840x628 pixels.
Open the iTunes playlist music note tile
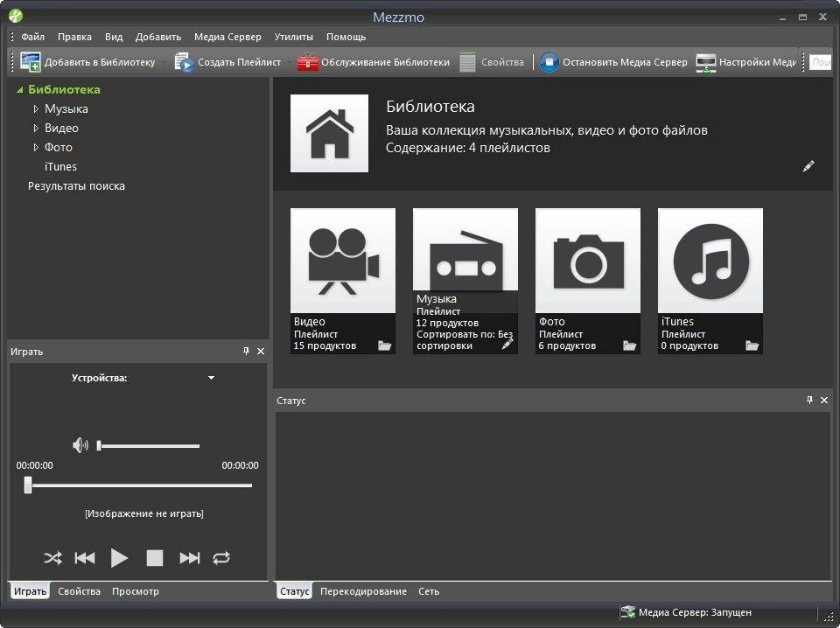point(710,261)
